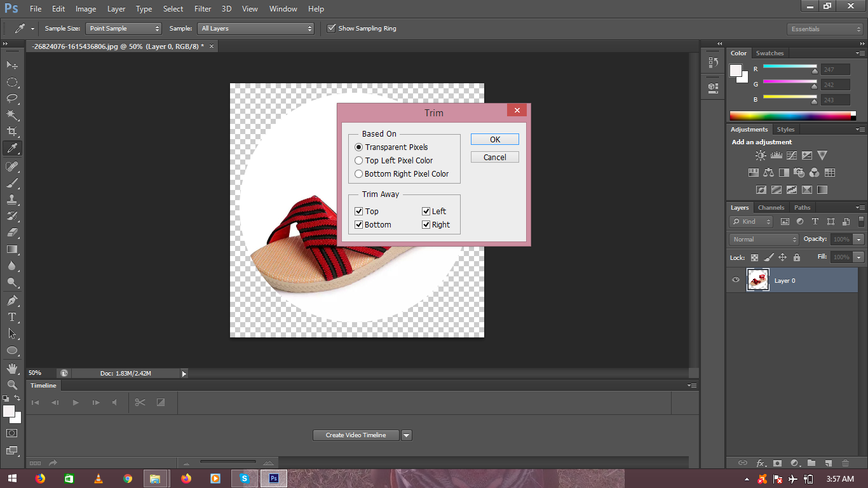Open dropdown next to Create Video Timeline
The width and height of the screenshot is (868, 488).
[x=407, y=435]
